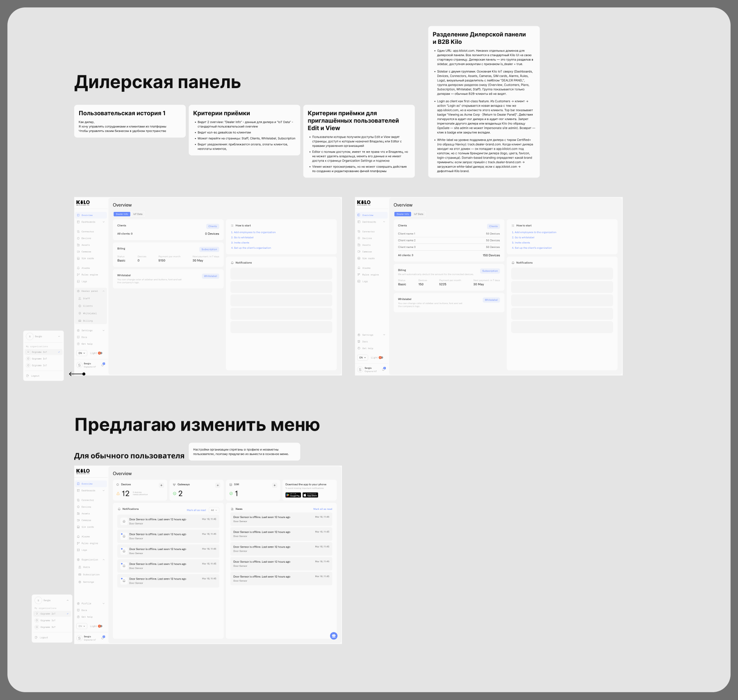Expand Settings chevron in empty-clients dealer mockup
Image resolution: width=738 pixels, height=700 pixels.
(x=103, y=330)
